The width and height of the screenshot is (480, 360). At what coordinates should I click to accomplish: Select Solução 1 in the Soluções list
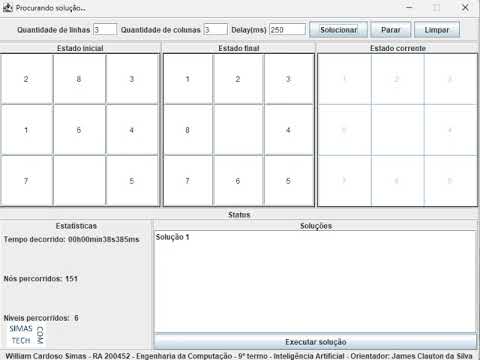(173, 237)
